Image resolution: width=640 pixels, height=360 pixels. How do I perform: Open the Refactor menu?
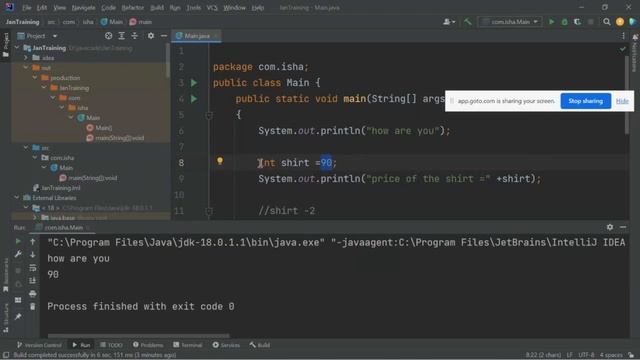133,7
